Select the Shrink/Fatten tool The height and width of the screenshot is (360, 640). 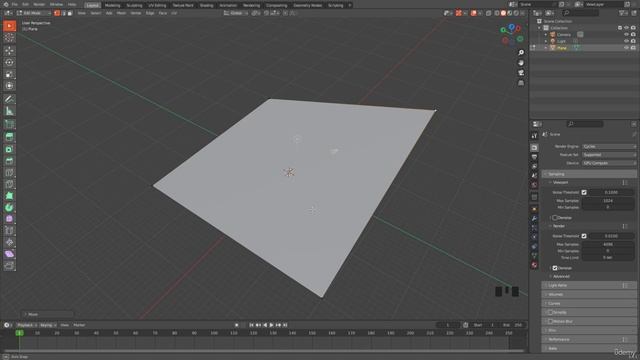pos(9,242)
